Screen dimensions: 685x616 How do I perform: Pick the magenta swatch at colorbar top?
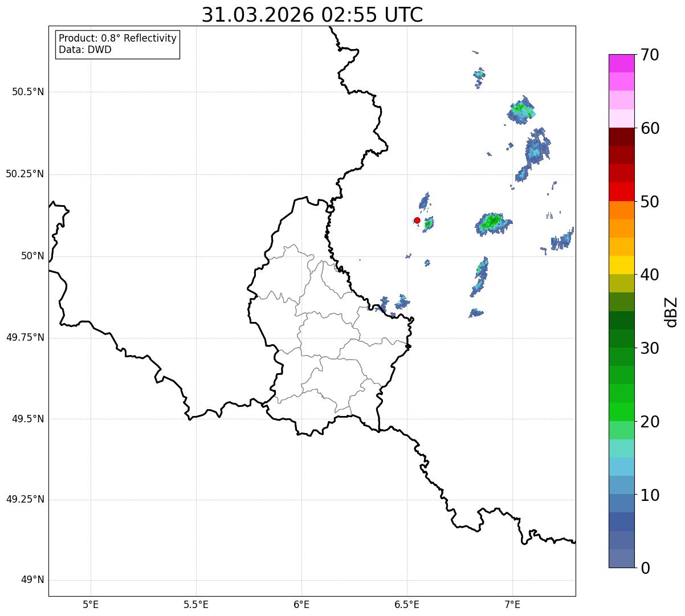point(622,63)
